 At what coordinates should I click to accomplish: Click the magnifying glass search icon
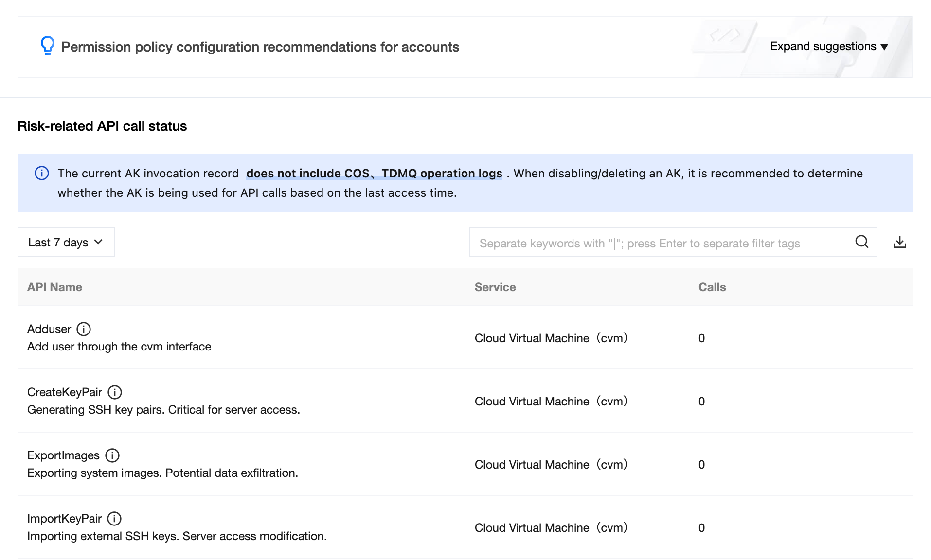(861, 242)
